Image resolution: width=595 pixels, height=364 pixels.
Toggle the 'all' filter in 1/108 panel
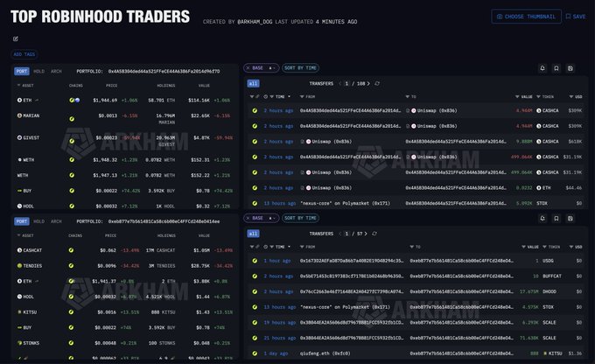253,83
